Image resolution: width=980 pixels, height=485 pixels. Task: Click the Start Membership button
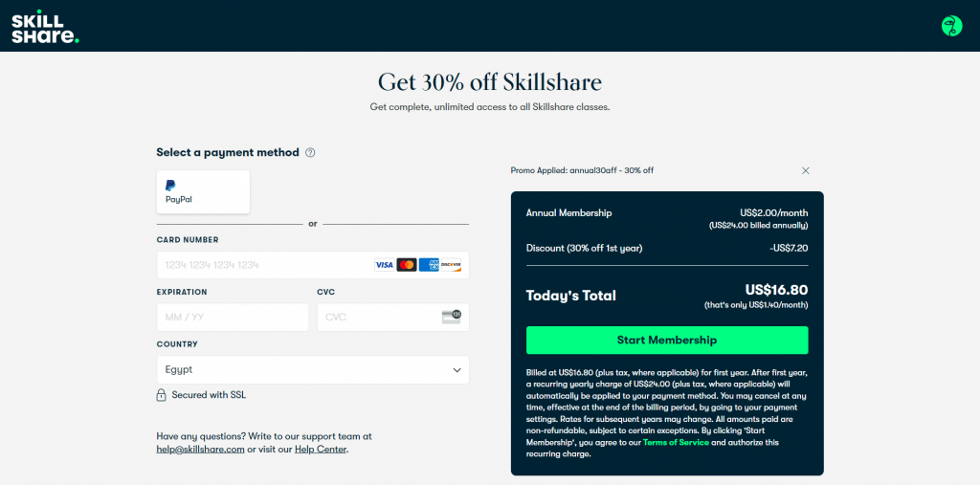tap(667, 340)
